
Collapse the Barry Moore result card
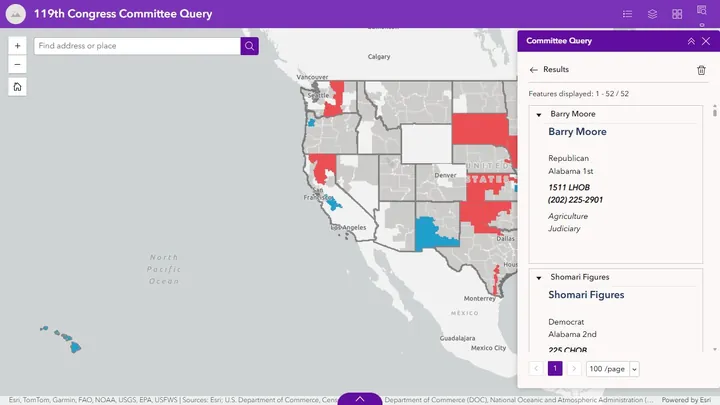click(x=539, y=114)
